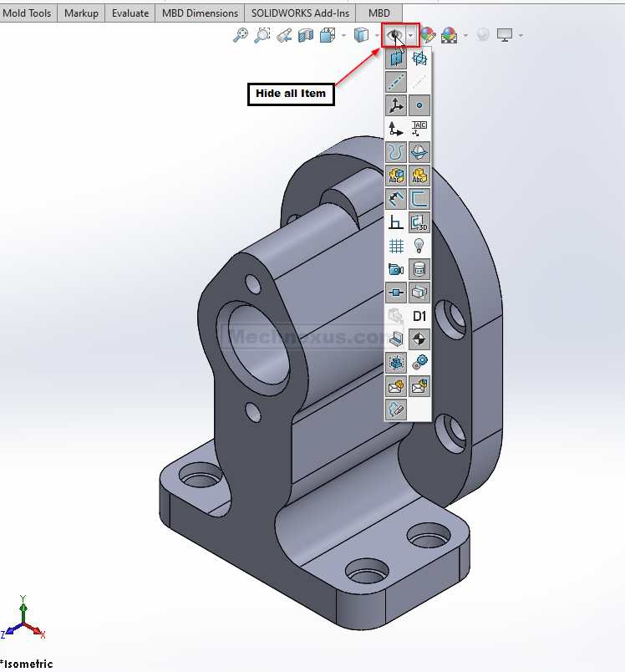
Task: Select the Zoom to Area tool
Action: [x=262, y=35]
